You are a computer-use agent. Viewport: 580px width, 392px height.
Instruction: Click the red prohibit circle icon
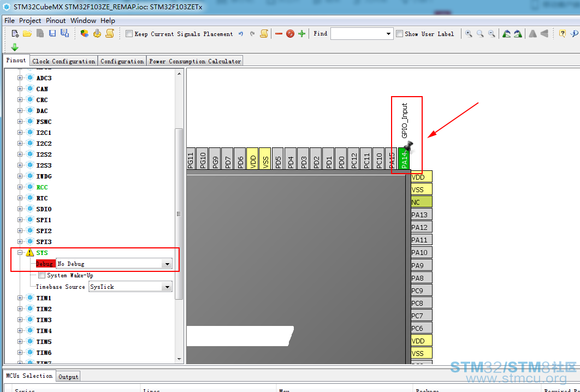pos(291,34)
